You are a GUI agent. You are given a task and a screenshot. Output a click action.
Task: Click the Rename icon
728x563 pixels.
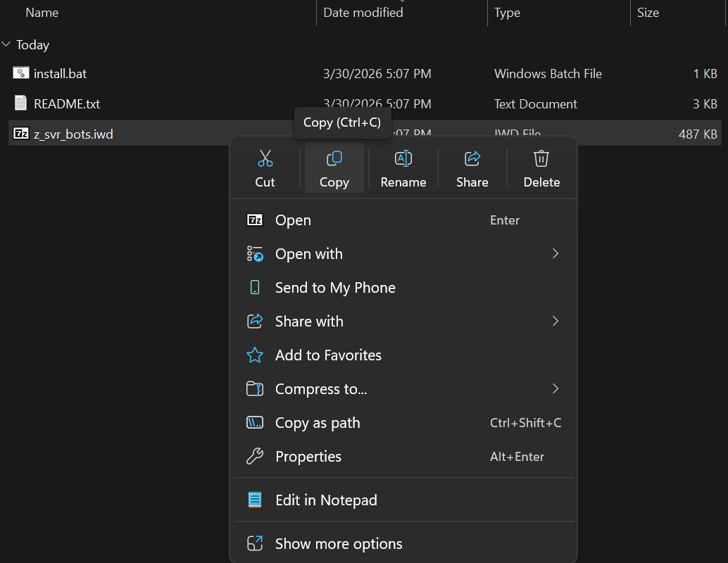pyautogui.click(x=403, y=158)
